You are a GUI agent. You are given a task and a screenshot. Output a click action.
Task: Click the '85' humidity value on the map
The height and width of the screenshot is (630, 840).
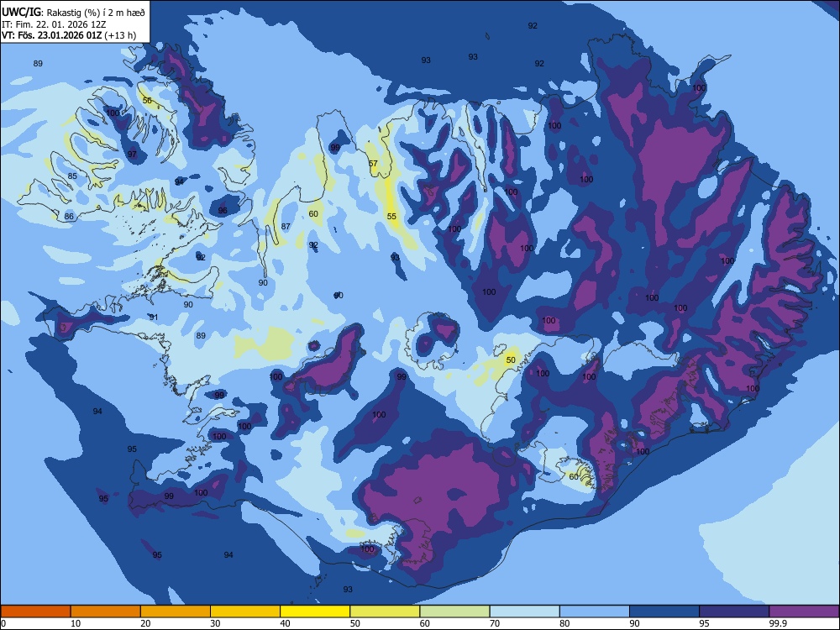72,176
